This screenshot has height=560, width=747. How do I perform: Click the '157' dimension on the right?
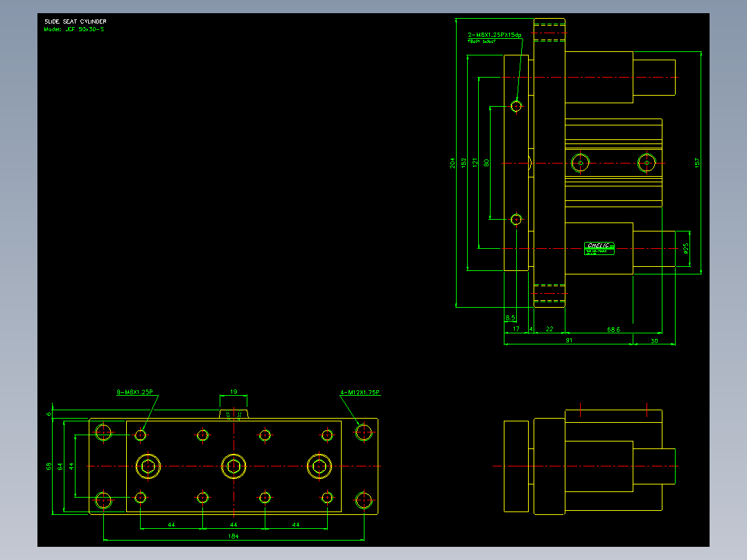click(697, 163)
